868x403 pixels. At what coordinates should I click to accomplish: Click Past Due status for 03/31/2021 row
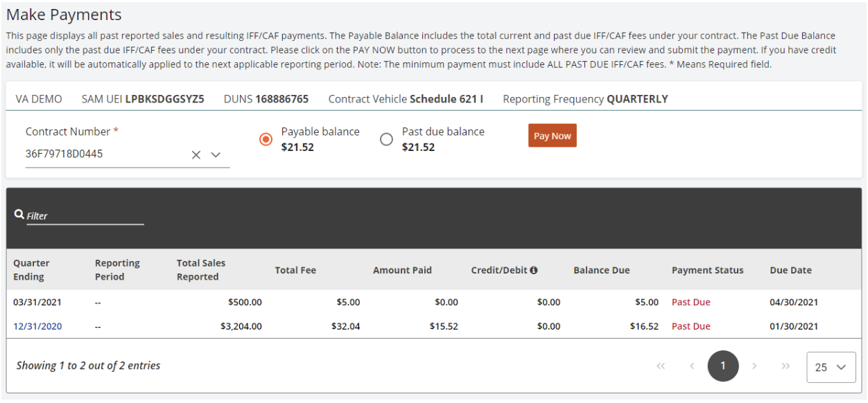[691, 302]
